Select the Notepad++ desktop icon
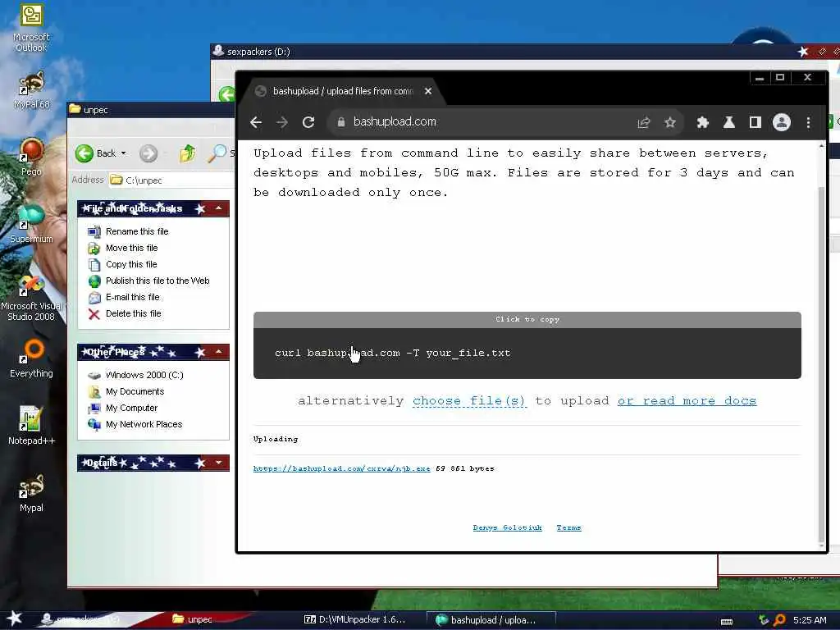840x630 pixels. [x=31, y=426]
